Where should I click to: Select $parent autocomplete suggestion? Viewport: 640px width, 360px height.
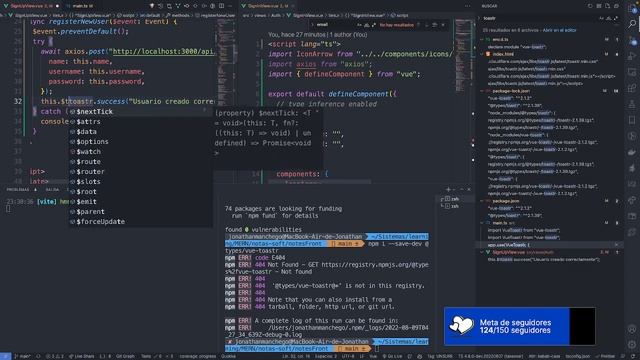coord(140,211)
